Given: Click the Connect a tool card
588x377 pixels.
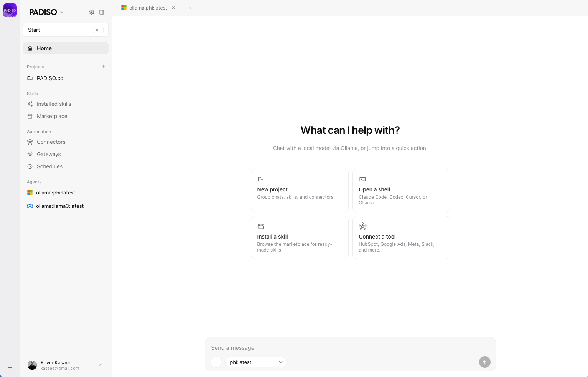Looking at the screenshot, I should pos(401,237).
